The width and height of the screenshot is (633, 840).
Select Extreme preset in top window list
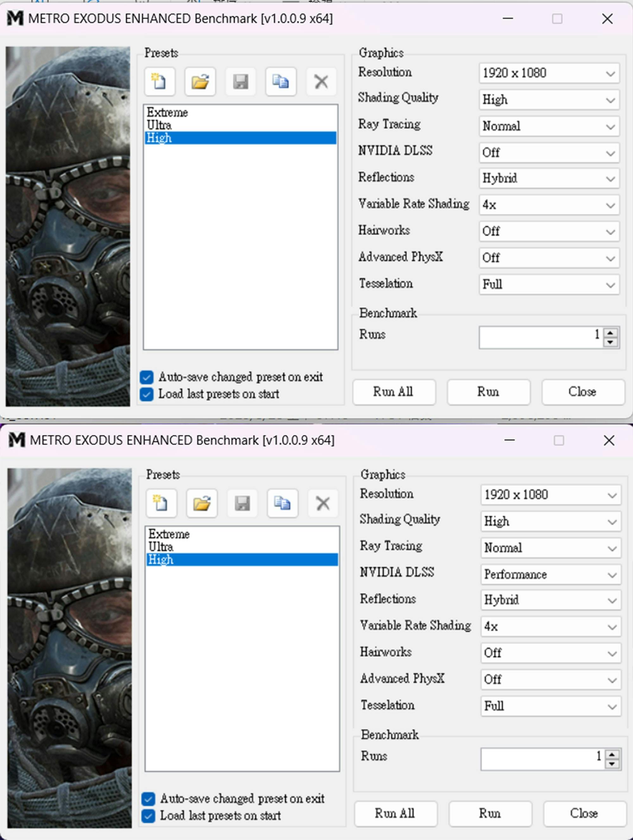[241, 112]
